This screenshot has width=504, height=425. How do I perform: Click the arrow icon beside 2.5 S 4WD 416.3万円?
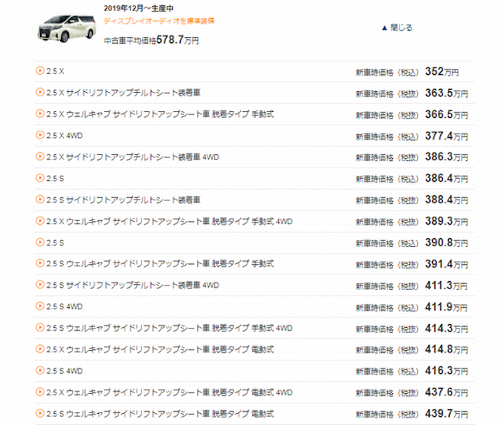pos(40,370)
